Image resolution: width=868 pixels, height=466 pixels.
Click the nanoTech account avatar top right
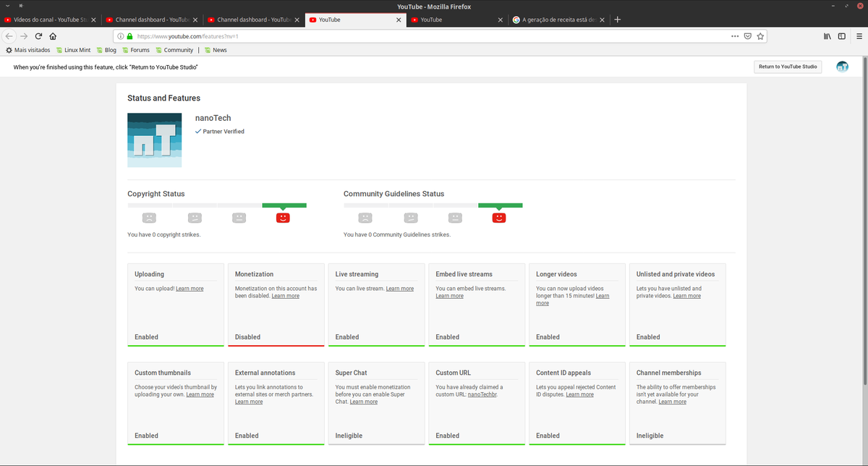pos(843,67)
